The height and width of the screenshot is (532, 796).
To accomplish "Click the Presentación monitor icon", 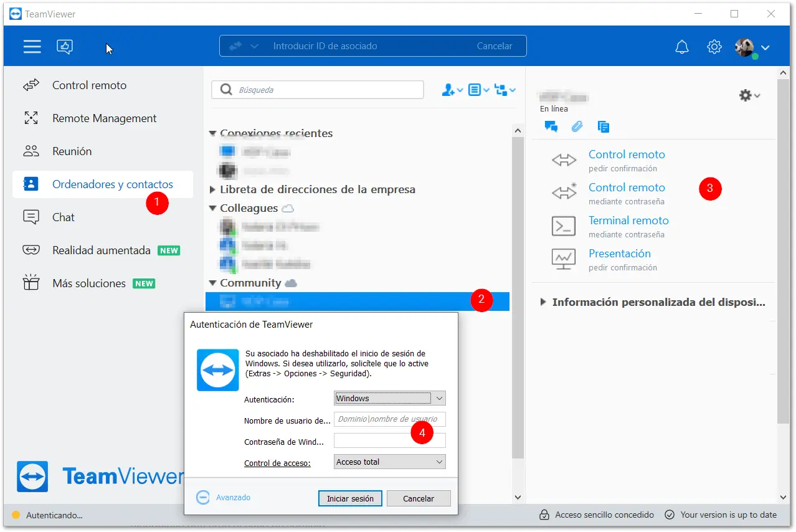I will pos(564,259).
